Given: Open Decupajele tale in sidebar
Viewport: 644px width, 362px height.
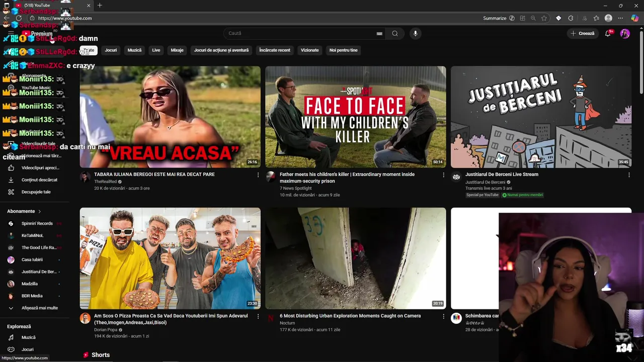Looking at the screenshot, I should coord(35,192).
